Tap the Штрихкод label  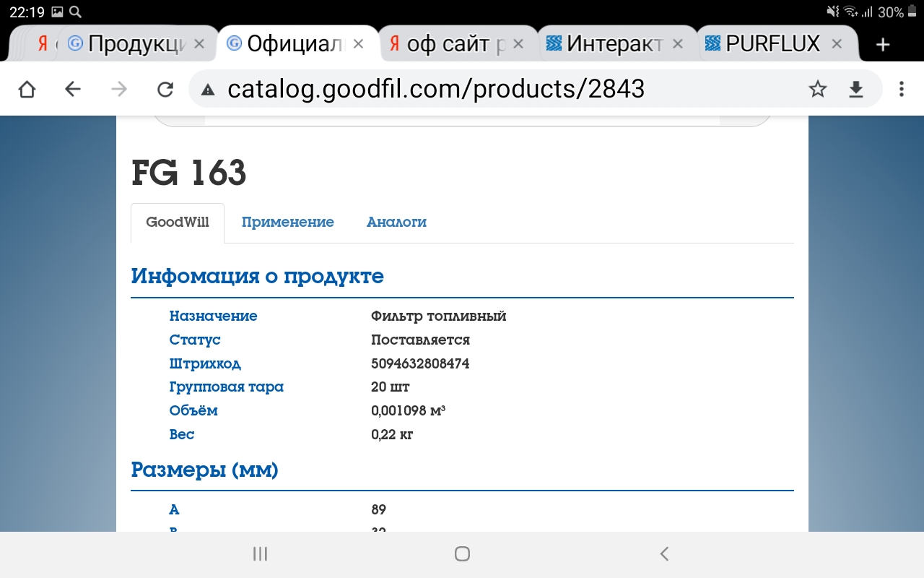pyautogui.click(x=205, y=363)
